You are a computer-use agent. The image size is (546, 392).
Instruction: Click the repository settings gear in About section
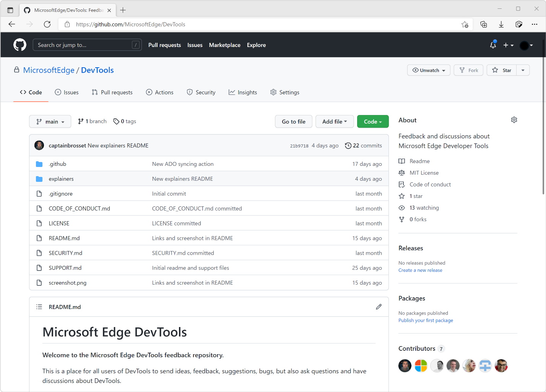(514, 120)
